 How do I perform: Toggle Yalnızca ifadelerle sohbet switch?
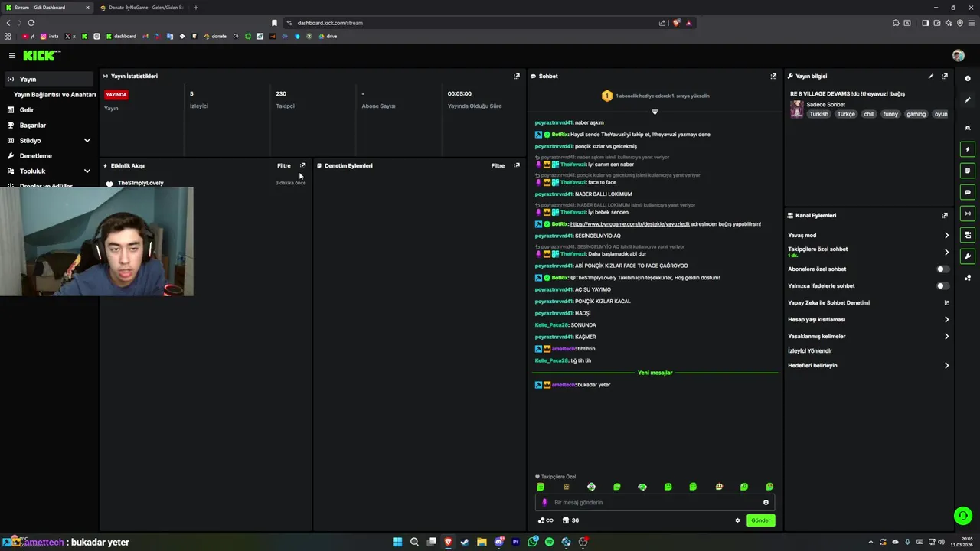(943, 286)
